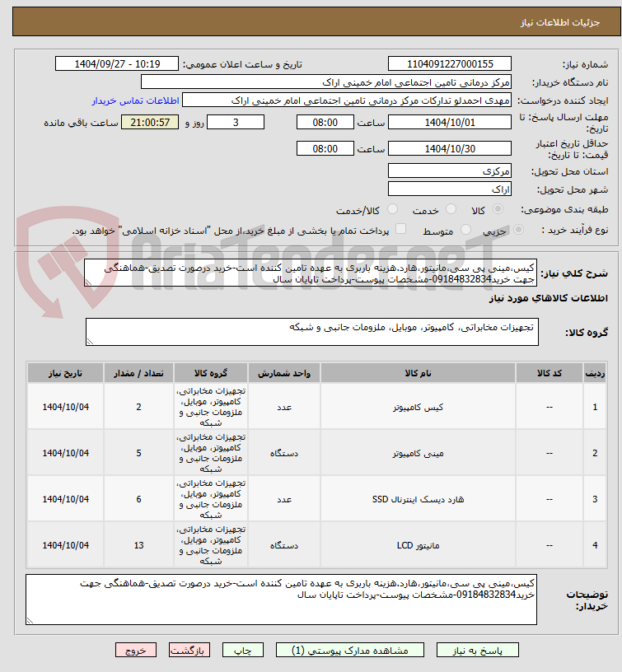The height and width of the screenshot is (672, 622).
Task: Click the شرح کلی نیاز text area
Action: 311,273
